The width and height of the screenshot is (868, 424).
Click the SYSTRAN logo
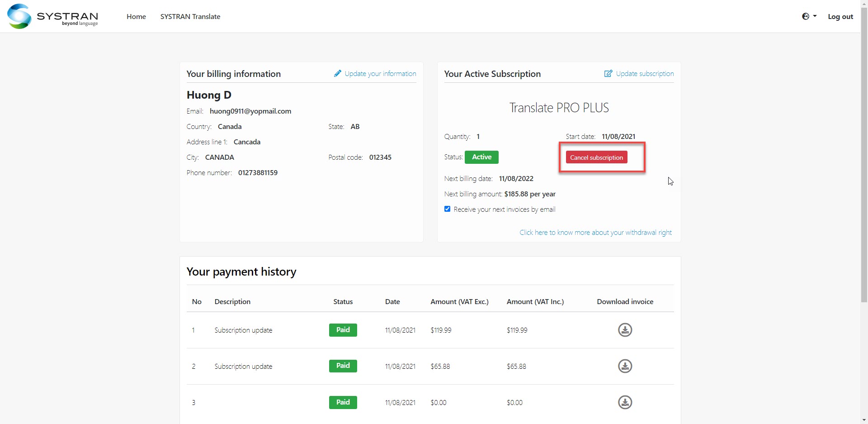tap(52, 16)
